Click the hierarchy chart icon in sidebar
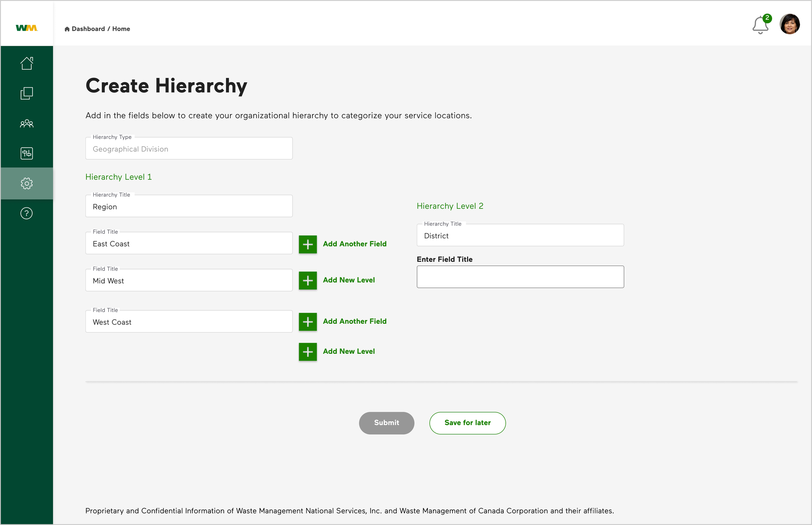This screenshot has height=525, width=812. 27,153
